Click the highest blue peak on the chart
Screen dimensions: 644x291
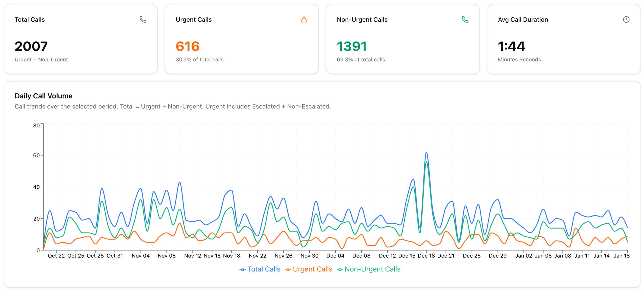coord(426,152)
